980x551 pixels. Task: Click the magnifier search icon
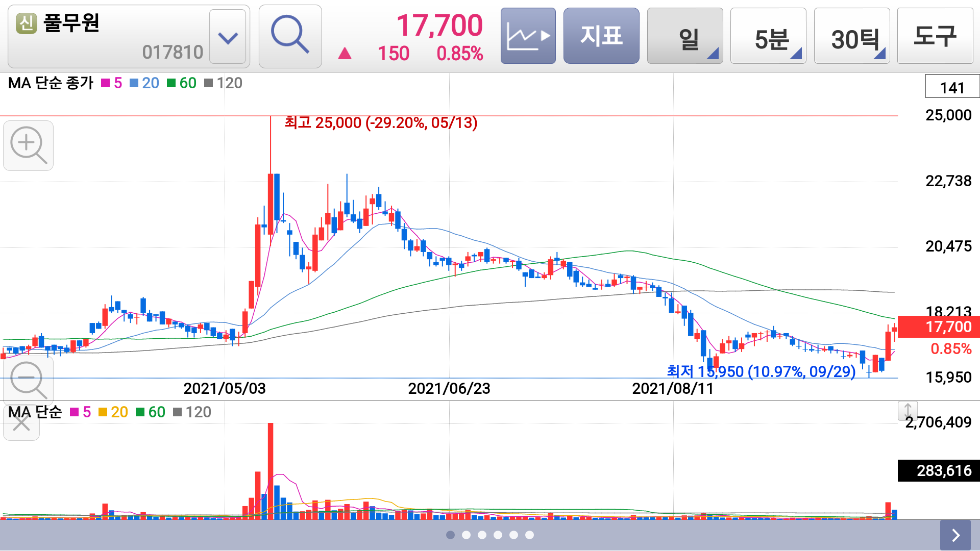click(290, 36)
